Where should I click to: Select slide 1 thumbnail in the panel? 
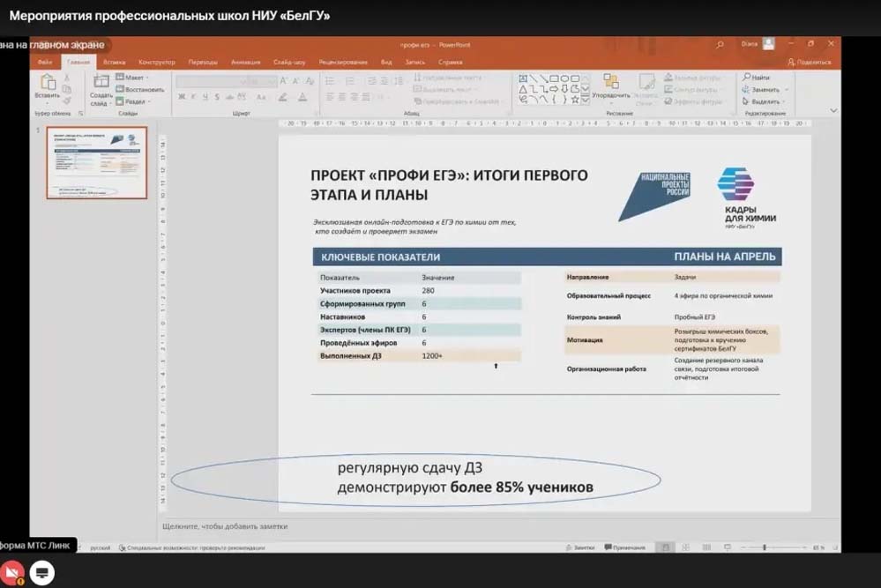click(x=96, y=162)
